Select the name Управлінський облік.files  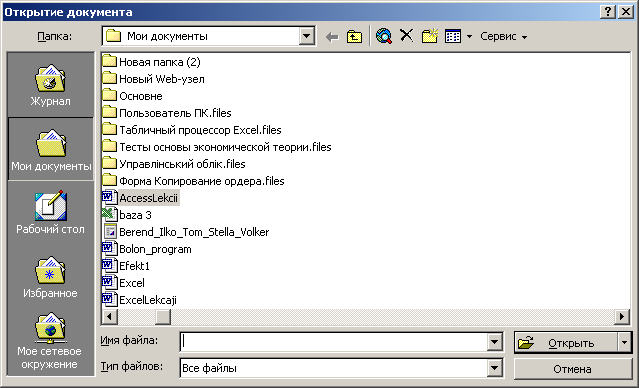[x=182, y=164]
